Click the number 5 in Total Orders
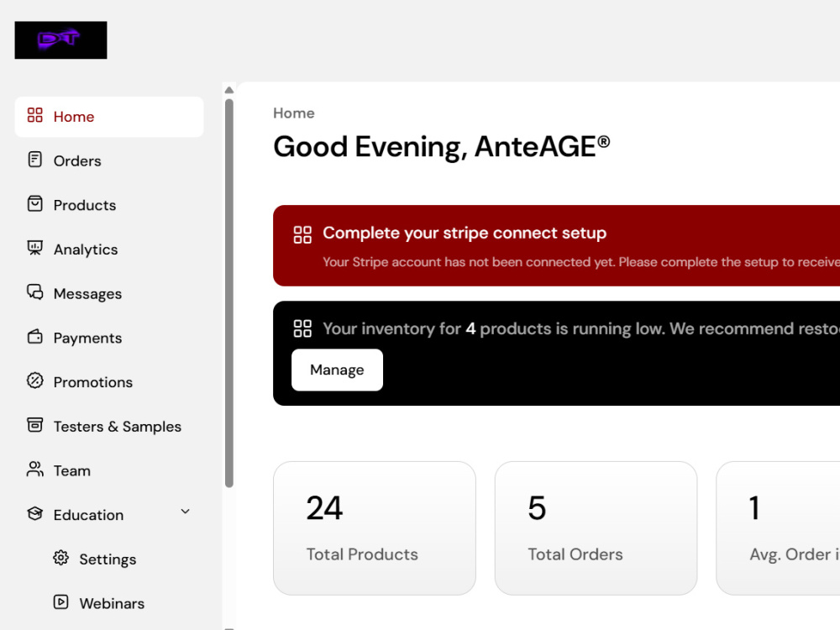This screenshot has height=630, width=840. coord(537,508)
